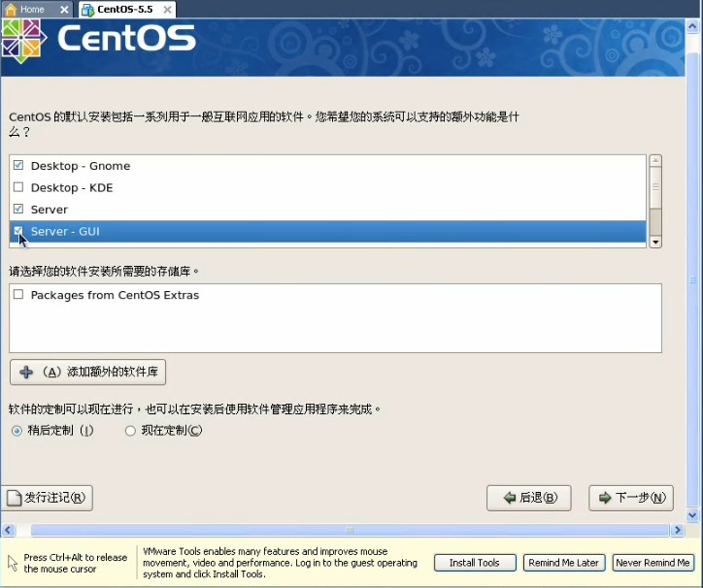Enable the Desktop - KDE checkbox
Image resolution: width=703 pixels, height=588 pixels.
[x=18, y=187]
